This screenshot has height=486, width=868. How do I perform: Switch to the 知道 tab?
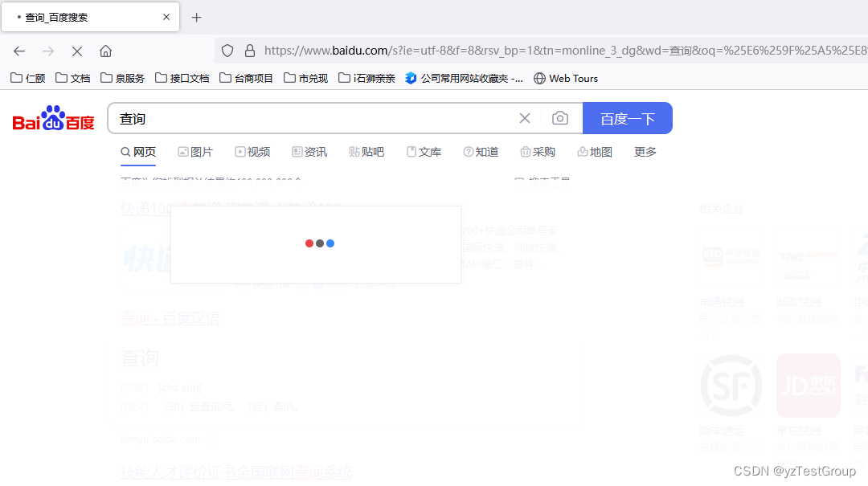point(481,152)
